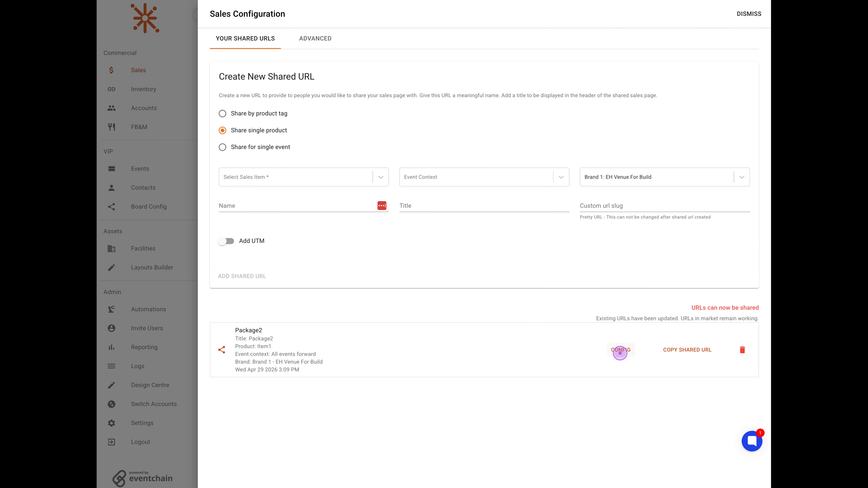Click the share icon beside Package2
The height and width of the screenshot is (488, 868).
(x=222, y=350)
